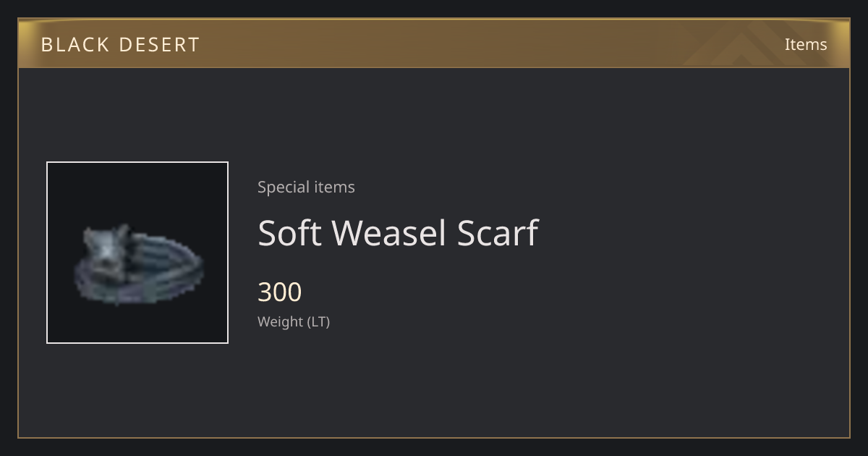Open the Items section link

[806, 44]
